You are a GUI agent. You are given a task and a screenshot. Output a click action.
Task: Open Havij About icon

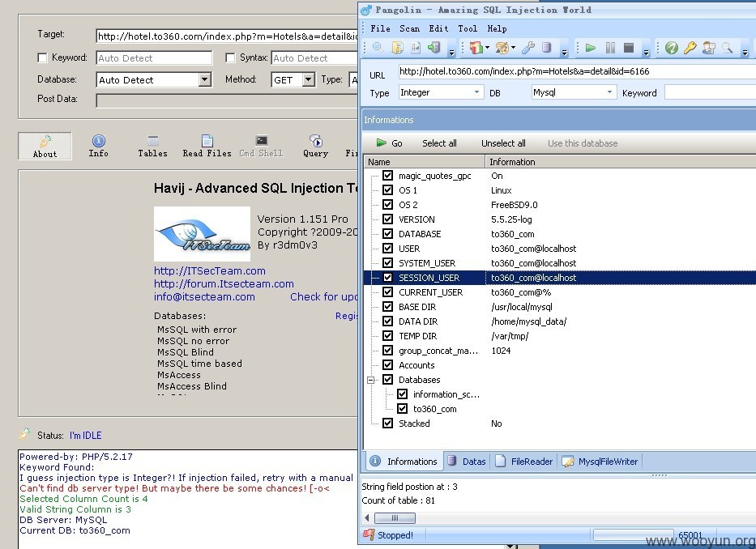pyautogui.click(x=45, y=146)
